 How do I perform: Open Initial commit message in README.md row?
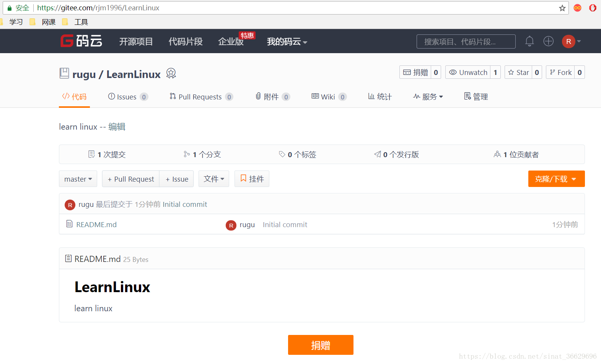(285, 225)
